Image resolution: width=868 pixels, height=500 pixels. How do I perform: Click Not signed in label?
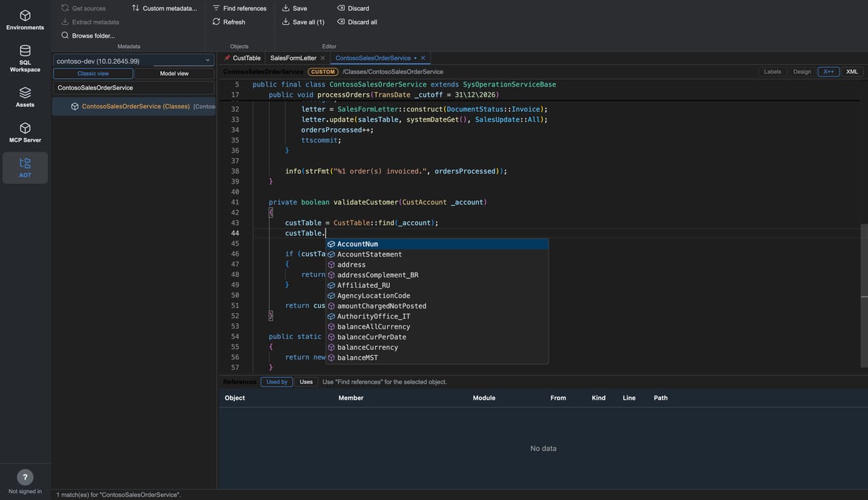coord(25,491)
